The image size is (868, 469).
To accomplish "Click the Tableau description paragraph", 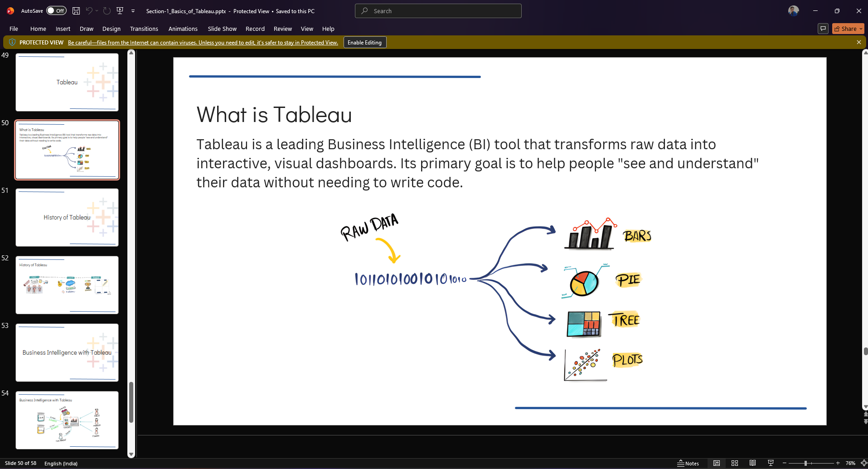I will [x=477, y=163].
